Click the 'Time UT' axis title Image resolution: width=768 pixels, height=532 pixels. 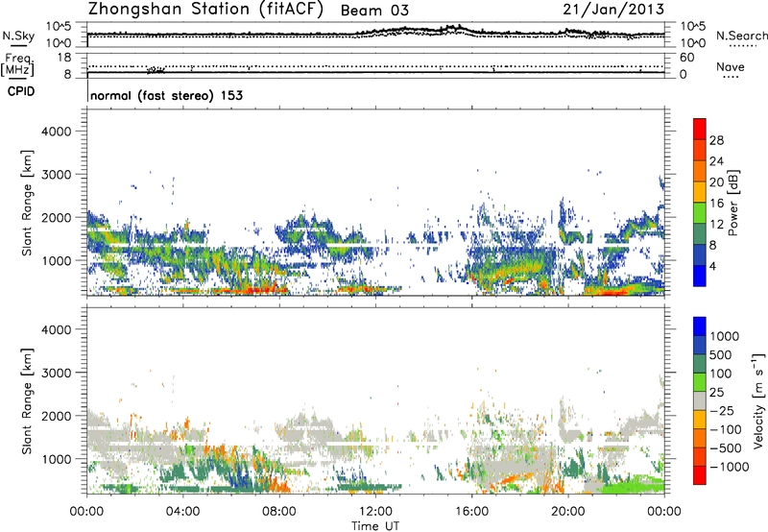pyautogui.click(x=375, y=525)
